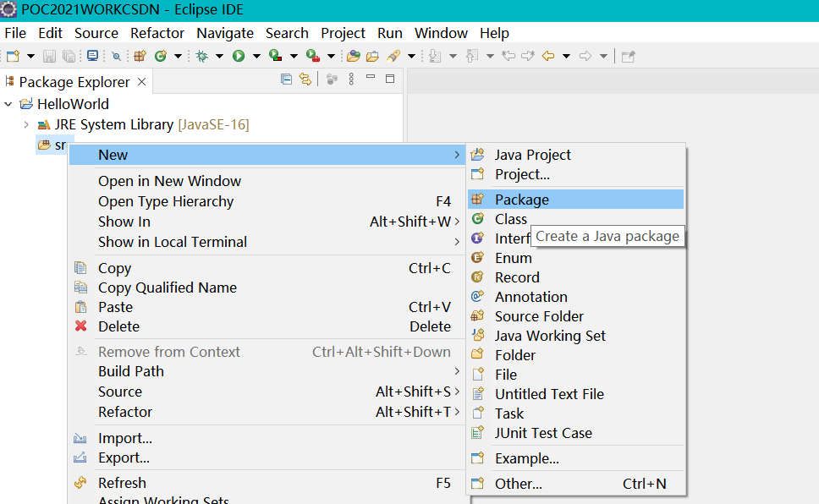Open the Run dropdown arrow
Viewport: 819px width, 504px height.
(x=256, y=56)
